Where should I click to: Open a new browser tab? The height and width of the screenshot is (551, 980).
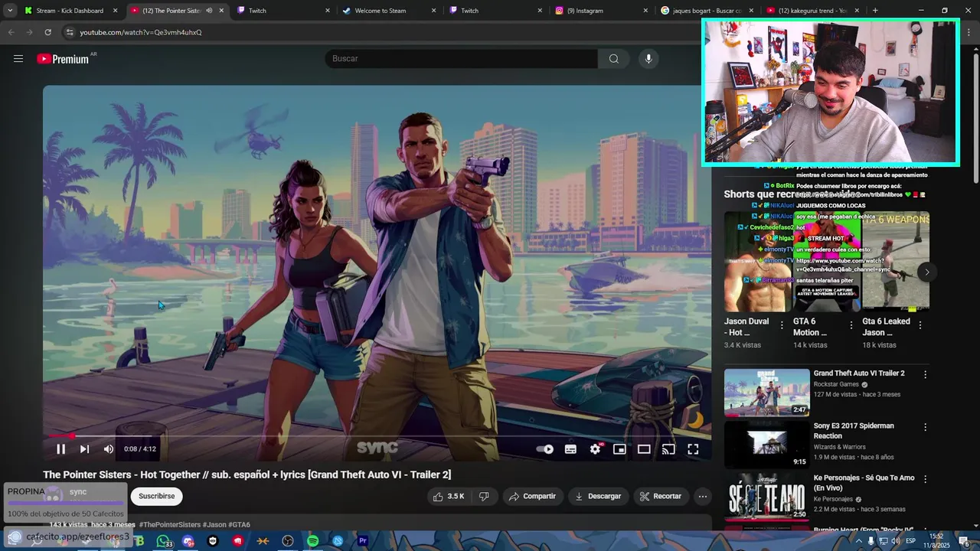click(x=875, y=11)
